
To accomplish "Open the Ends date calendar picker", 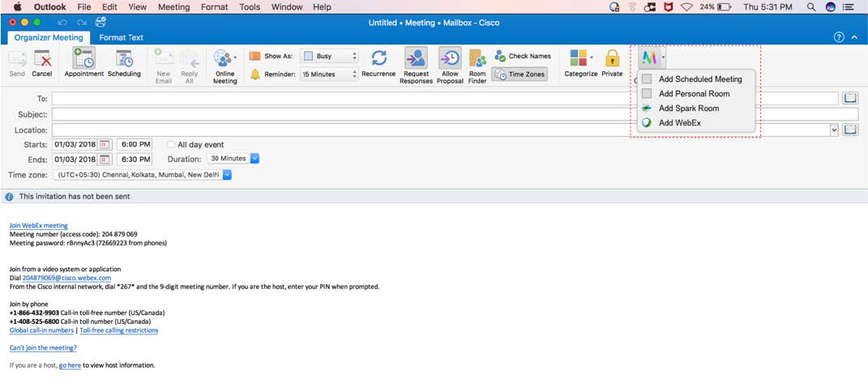I will 105,160.
